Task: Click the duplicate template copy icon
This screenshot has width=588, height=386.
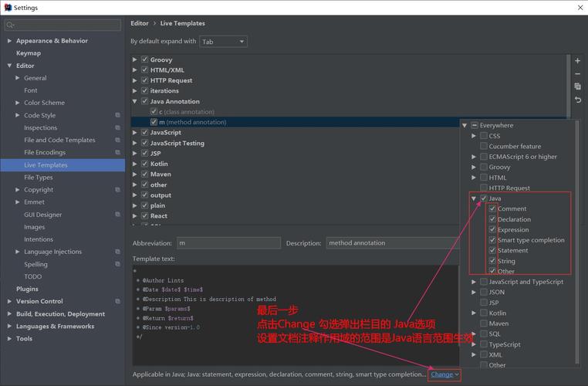Action: pos(577,86)
